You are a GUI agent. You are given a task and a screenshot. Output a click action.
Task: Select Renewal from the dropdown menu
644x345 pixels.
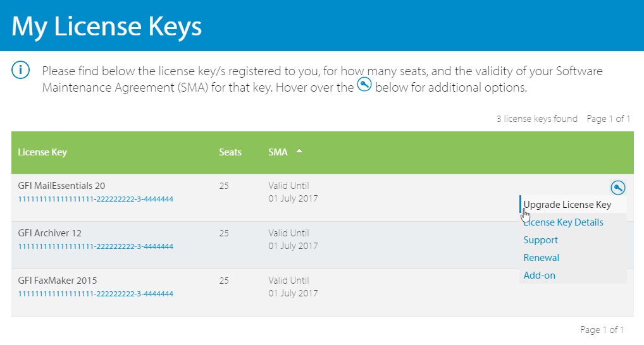[x=542, y=258]
